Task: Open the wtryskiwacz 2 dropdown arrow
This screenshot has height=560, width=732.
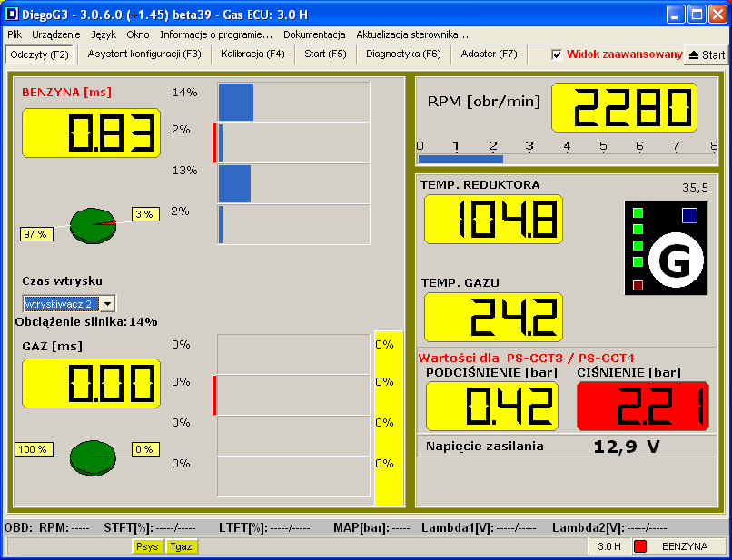Action: coord(107,304)
